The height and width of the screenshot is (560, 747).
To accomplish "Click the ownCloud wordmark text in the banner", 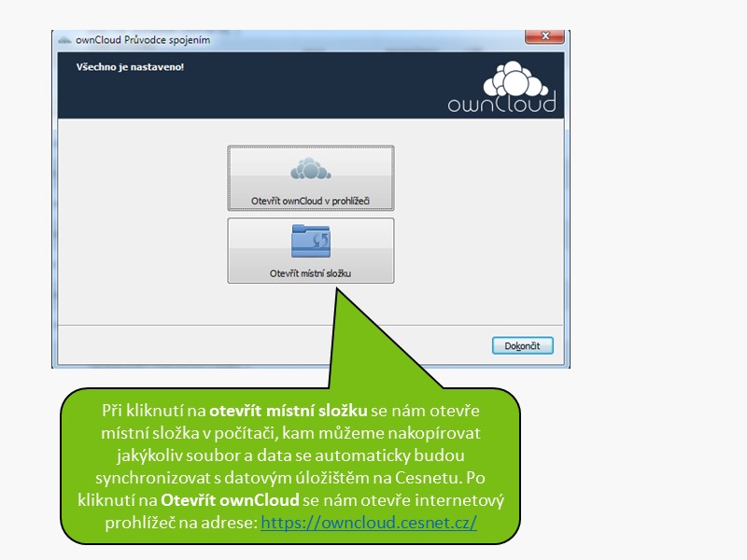I will 501,103.
